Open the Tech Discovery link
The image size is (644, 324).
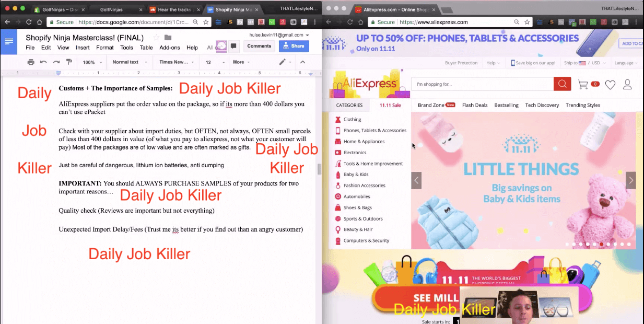point(542,105)
